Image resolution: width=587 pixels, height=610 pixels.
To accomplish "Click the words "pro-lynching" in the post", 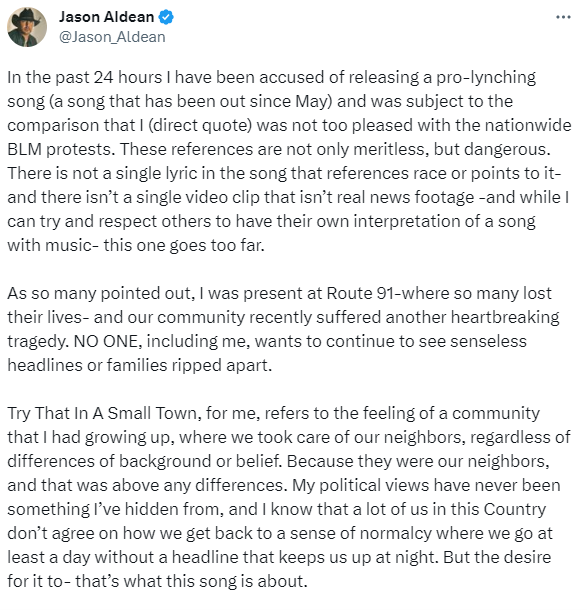I will pos(486,77).
